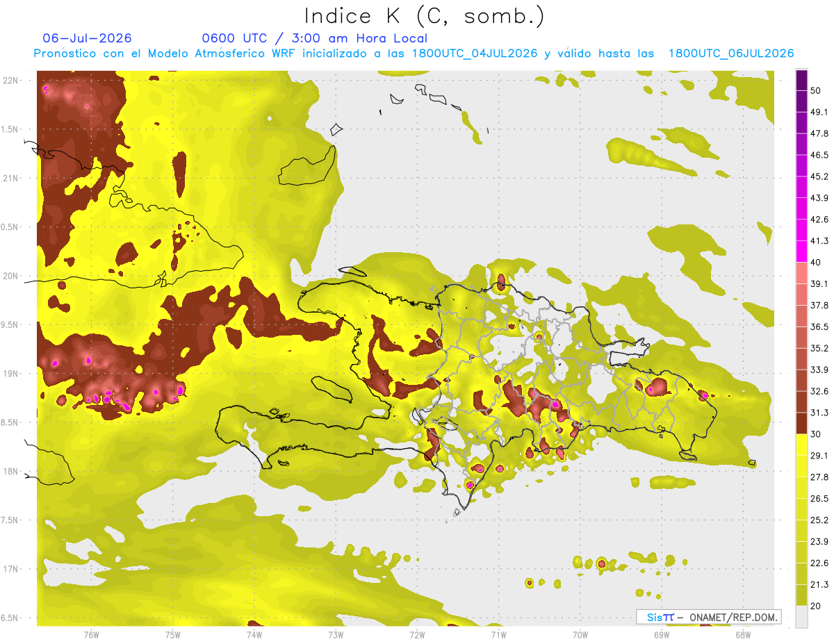Click the '39.1' color scale value
Viewport: 834px width, 644px height.
point(819,284)
